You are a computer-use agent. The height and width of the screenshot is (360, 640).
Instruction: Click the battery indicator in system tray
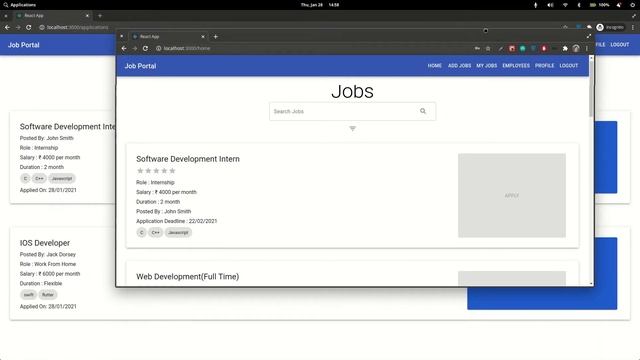pos(600,5)
